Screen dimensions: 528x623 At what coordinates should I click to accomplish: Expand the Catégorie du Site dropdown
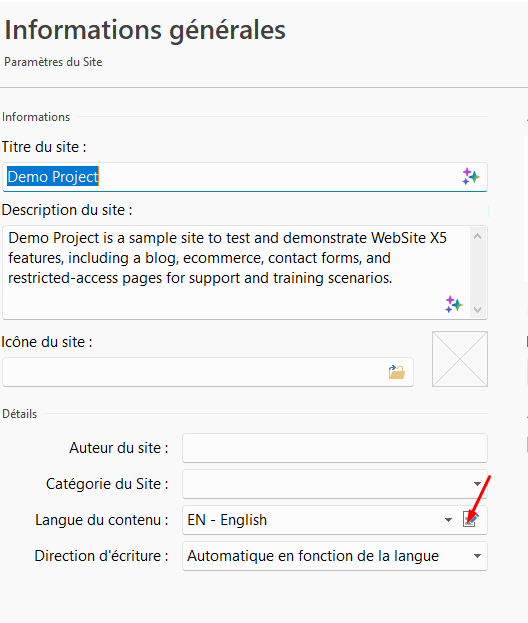click(335, 484)
